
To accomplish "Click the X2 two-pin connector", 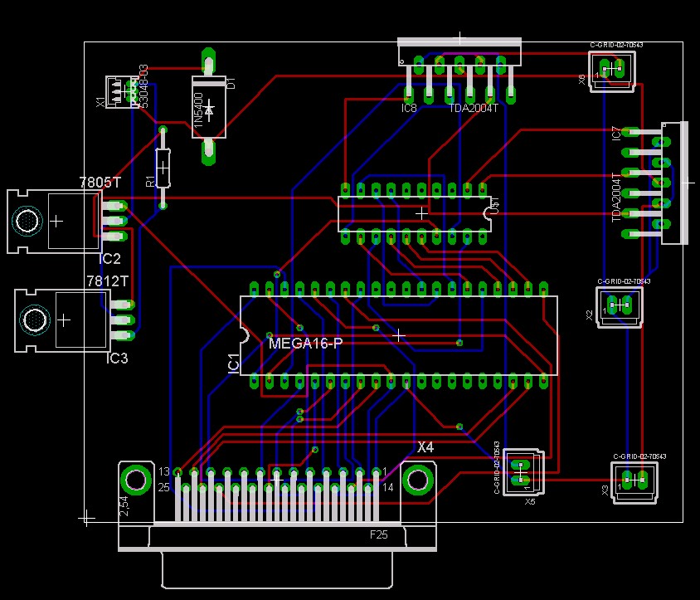I will pos(620,306).
